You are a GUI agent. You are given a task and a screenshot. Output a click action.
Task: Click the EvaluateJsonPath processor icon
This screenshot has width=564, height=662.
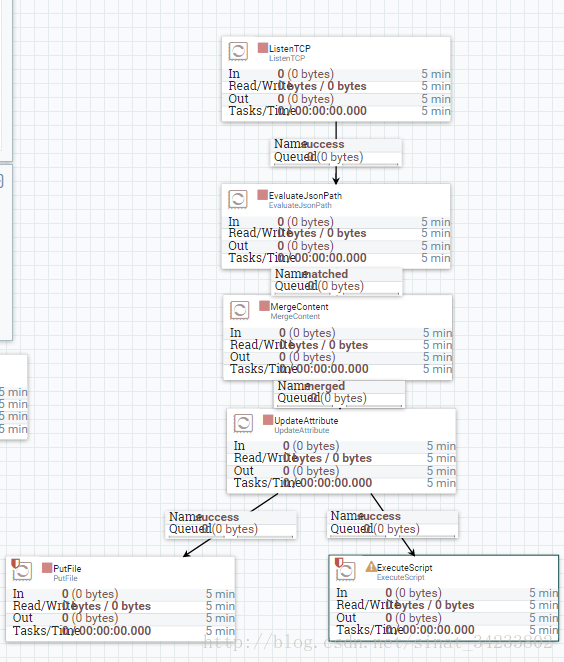pyautogui.click(x=238, y=199)
